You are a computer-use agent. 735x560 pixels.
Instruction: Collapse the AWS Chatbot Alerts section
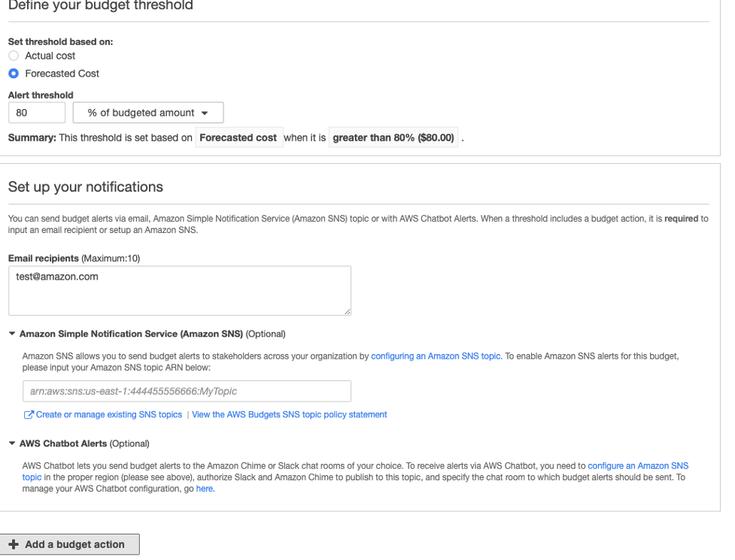pyautogui.click(x=11, y=443)
